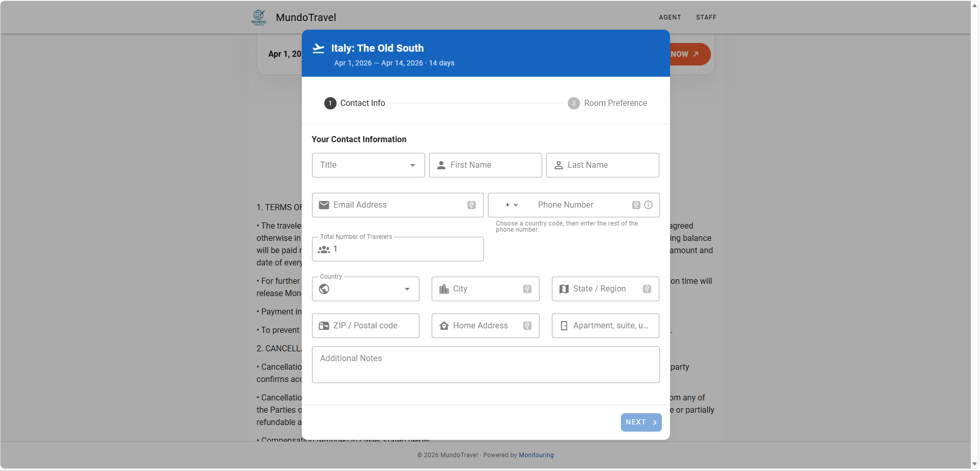Click the person icon in Last Name field

559,165
